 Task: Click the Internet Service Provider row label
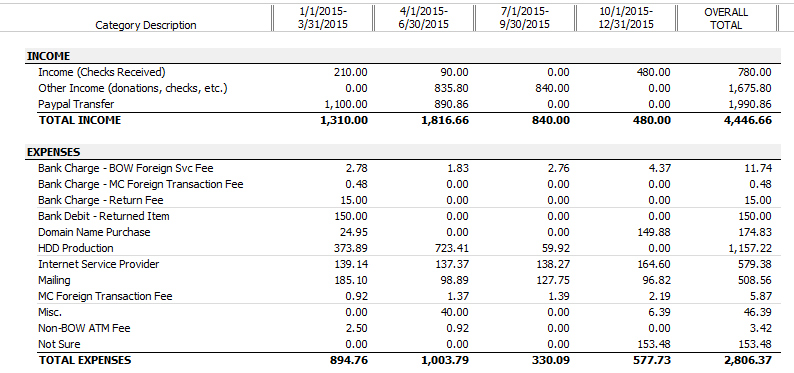(x=99, y=264)
